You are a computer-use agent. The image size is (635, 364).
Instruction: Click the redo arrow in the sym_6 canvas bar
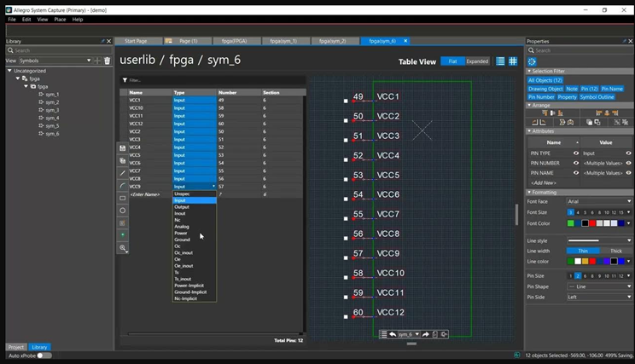pyautogui.click(x=425, y=334)
